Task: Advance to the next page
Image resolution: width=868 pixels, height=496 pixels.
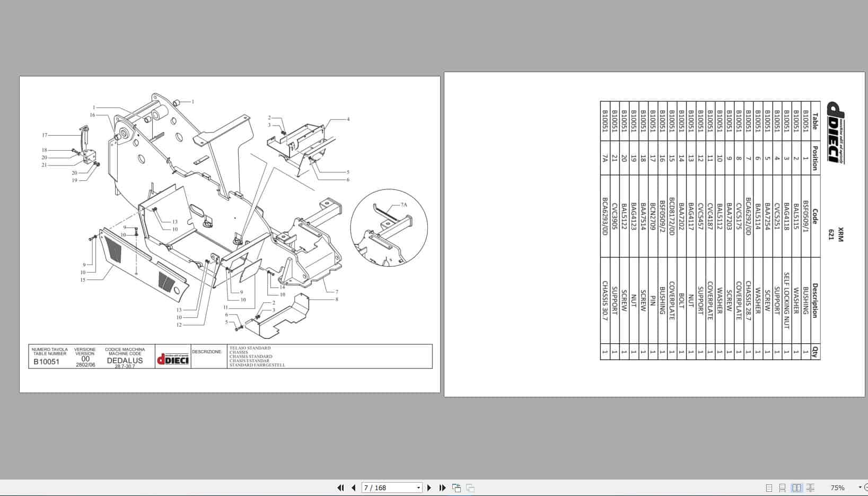Action: coord(429,487)
